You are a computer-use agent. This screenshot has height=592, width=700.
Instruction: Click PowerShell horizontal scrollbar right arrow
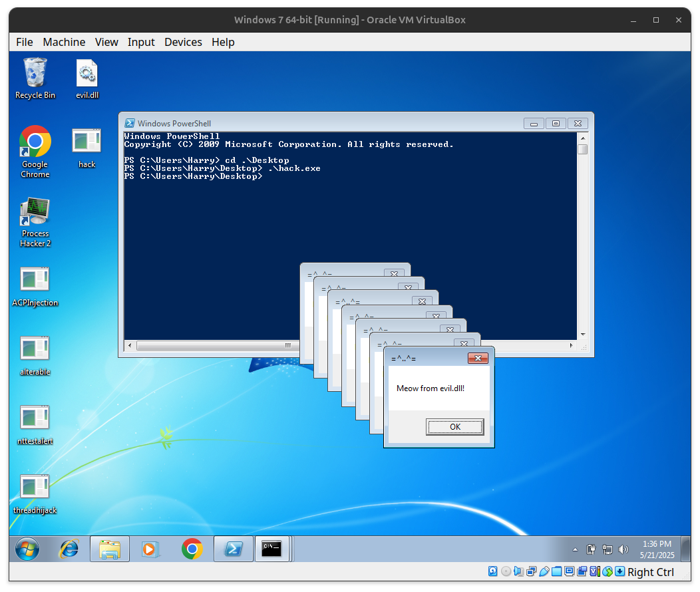click(x=572, y=345)
